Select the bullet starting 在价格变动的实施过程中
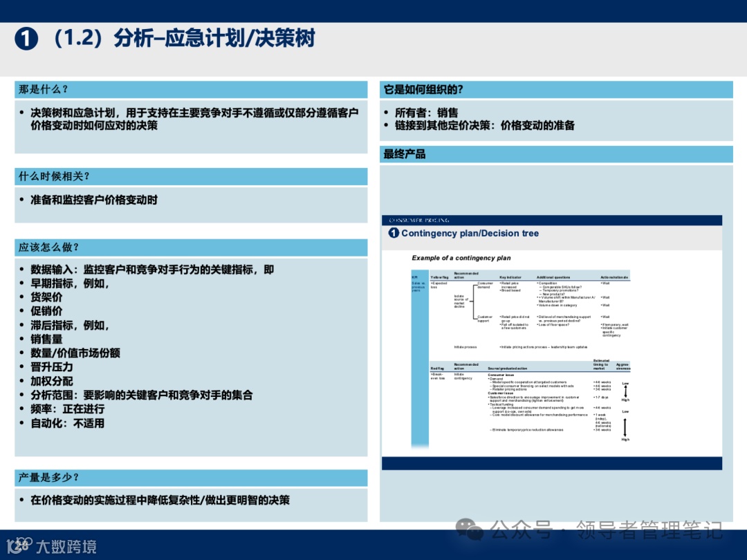The height and width of the screenshot is (560, 747). tap(160, 500)
